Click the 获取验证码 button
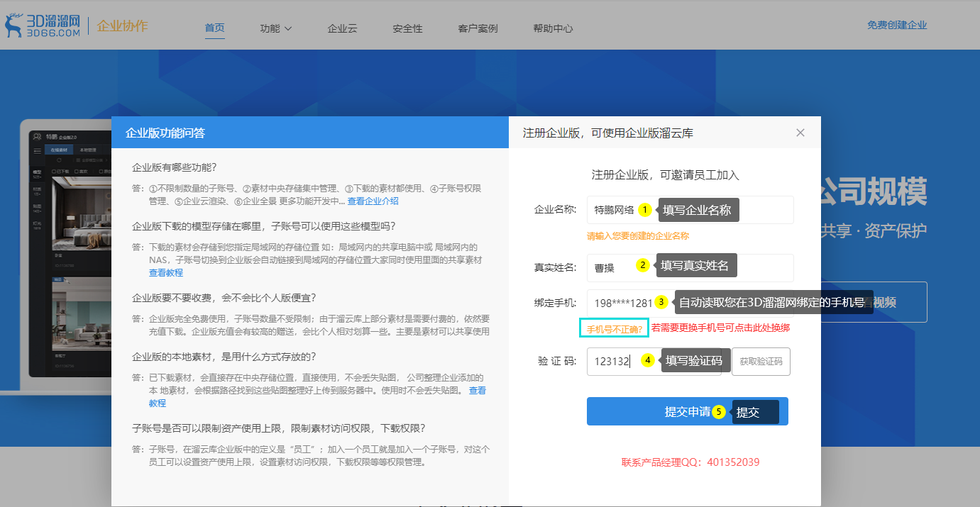Viewport: 980px width, 507px height. 761,361
